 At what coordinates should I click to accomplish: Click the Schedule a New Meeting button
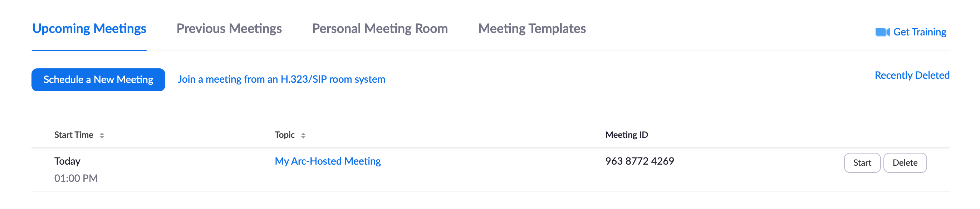(x=98, y=79)
